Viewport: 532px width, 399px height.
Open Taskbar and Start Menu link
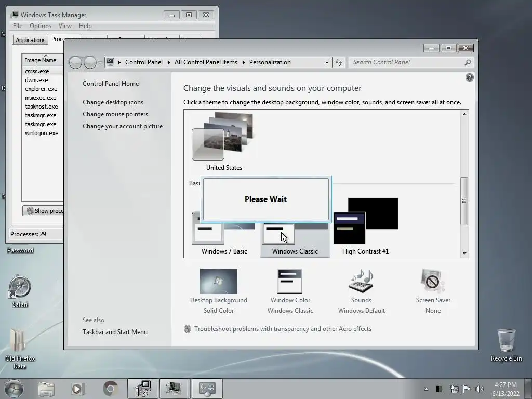[x=115, y=332]
